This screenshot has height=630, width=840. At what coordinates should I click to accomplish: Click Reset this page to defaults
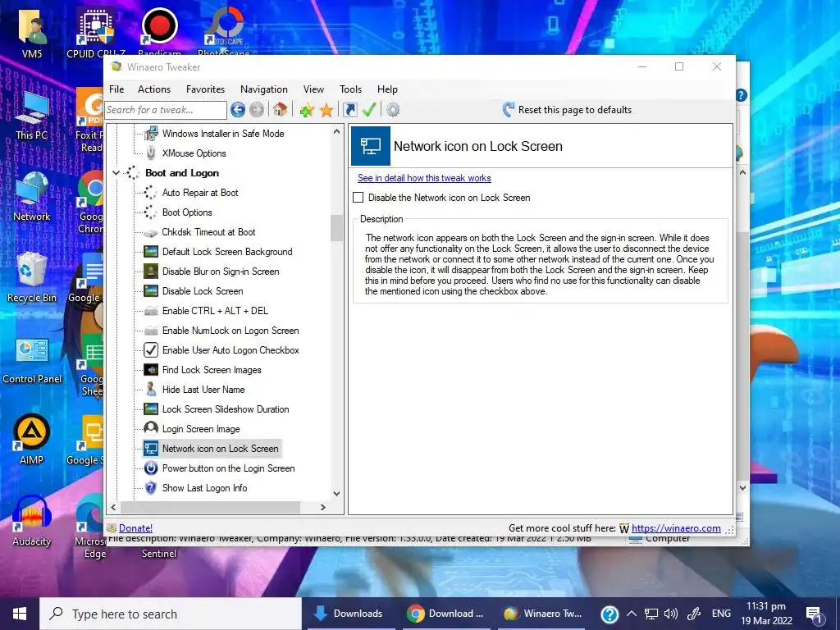click(x=575, y=110)
